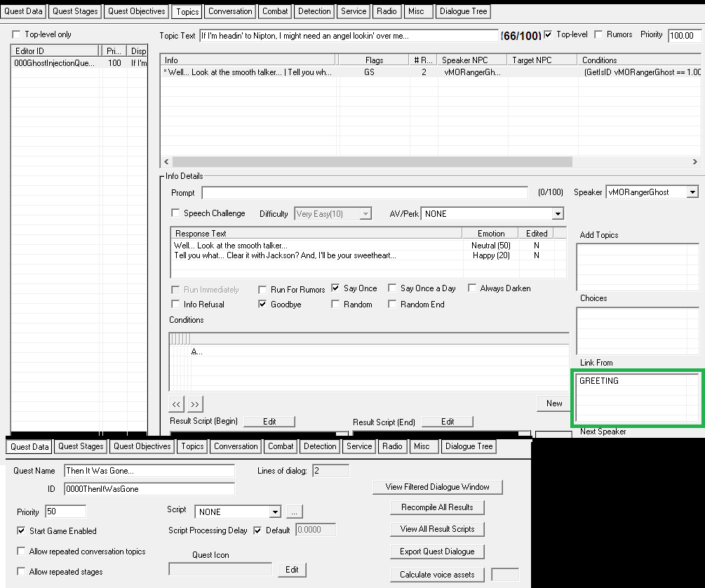
Task: Select the Radio tab in lower window
Action: [392, 446]
